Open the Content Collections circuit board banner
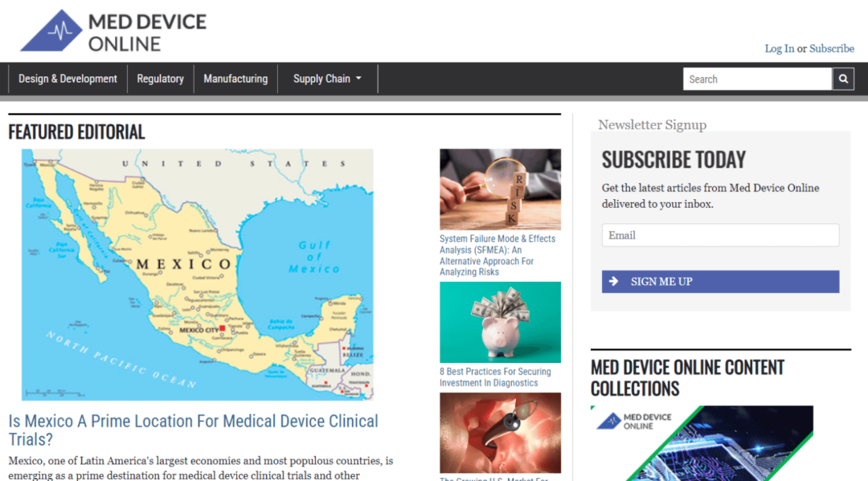This screenshot has height=481, width=868. tap(702, 443)
